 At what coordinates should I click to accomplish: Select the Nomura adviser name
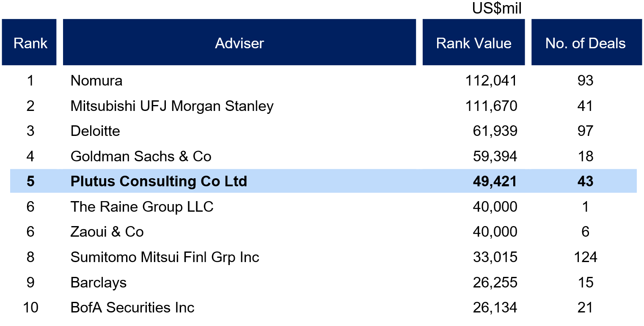click(x=96, y=80)
